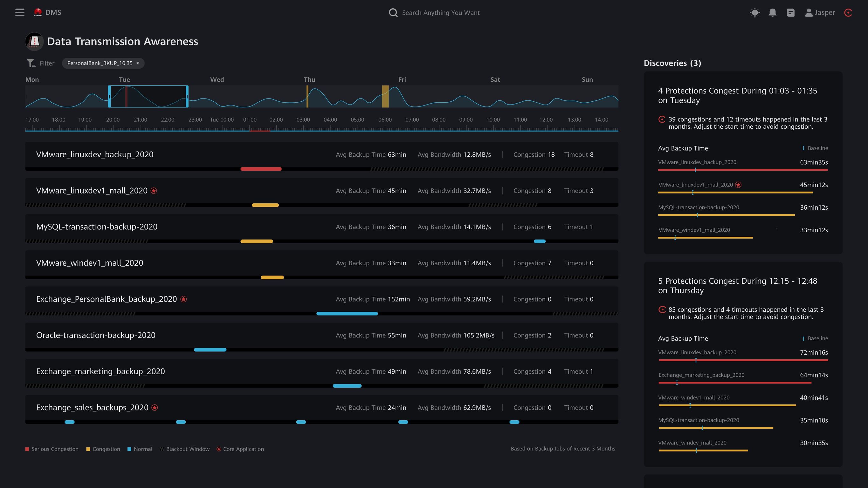Click the right handle of the timeline selection
The height and width of the screenshot is (488, 868).
tap(187, 97)
